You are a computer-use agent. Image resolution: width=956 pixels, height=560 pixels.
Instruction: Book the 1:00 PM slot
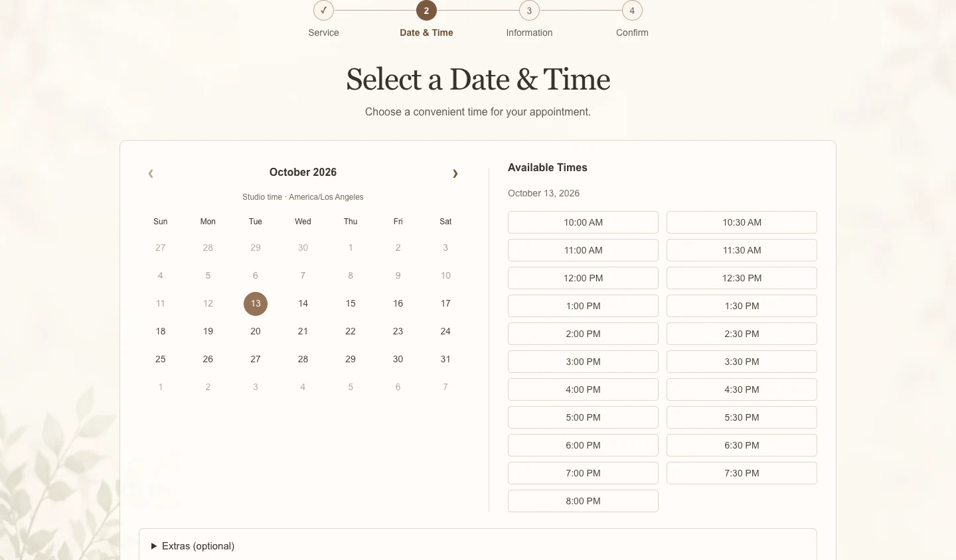point(583,306)
